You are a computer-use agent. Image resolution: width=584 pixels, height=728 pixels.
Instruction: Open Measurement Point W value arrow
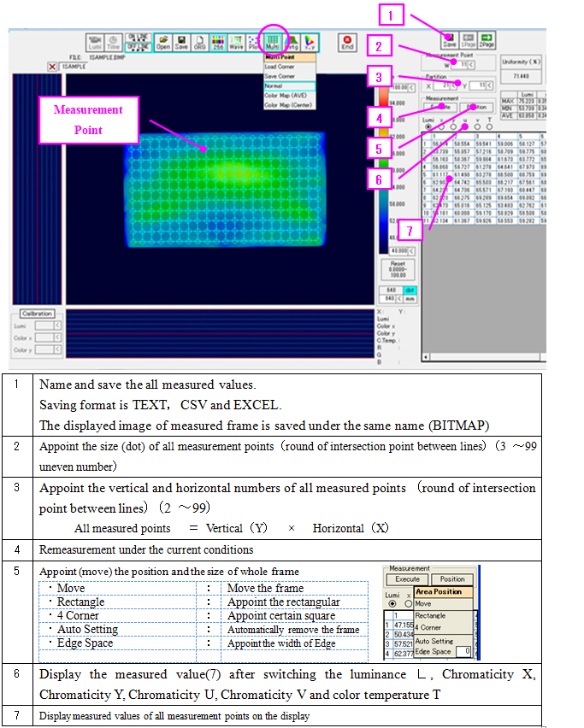pyautogui.click(x=471, y=65)
